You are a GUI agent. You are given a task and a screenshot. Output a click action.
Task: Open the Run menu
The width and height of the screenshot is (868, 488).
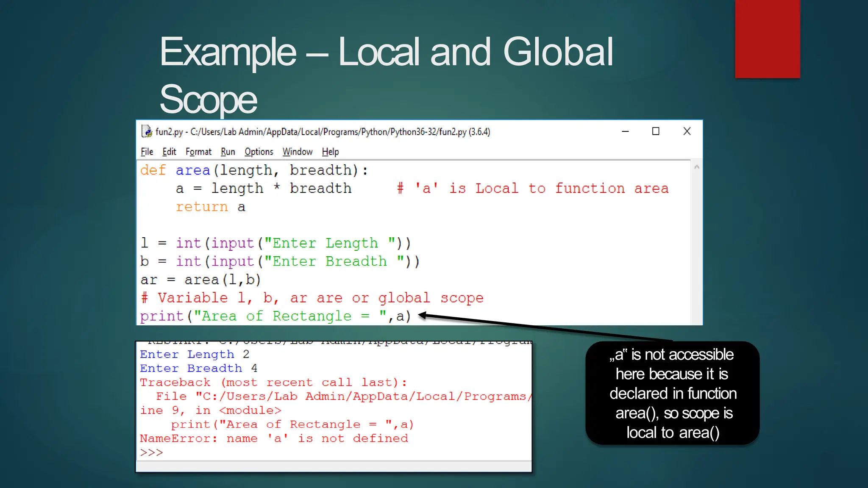click(x=228, y=152)
